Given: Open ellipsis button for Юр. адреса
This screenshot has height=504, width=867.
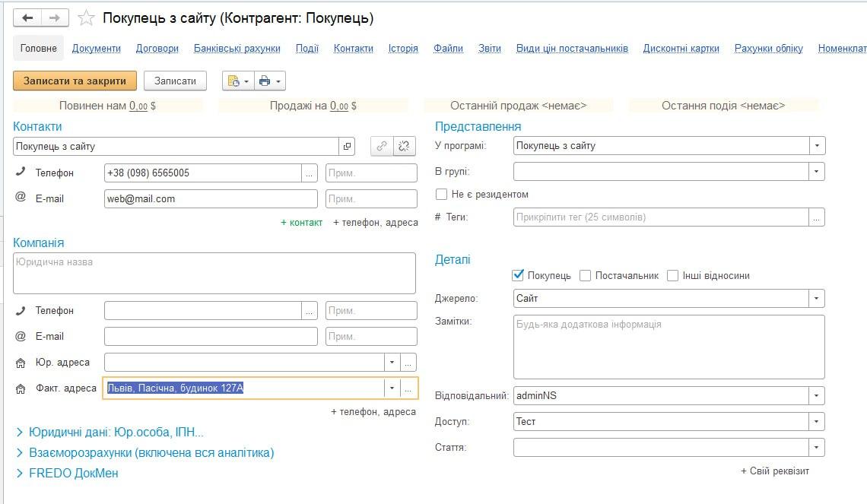Looking at the screenshot, I should coord(408,363).
